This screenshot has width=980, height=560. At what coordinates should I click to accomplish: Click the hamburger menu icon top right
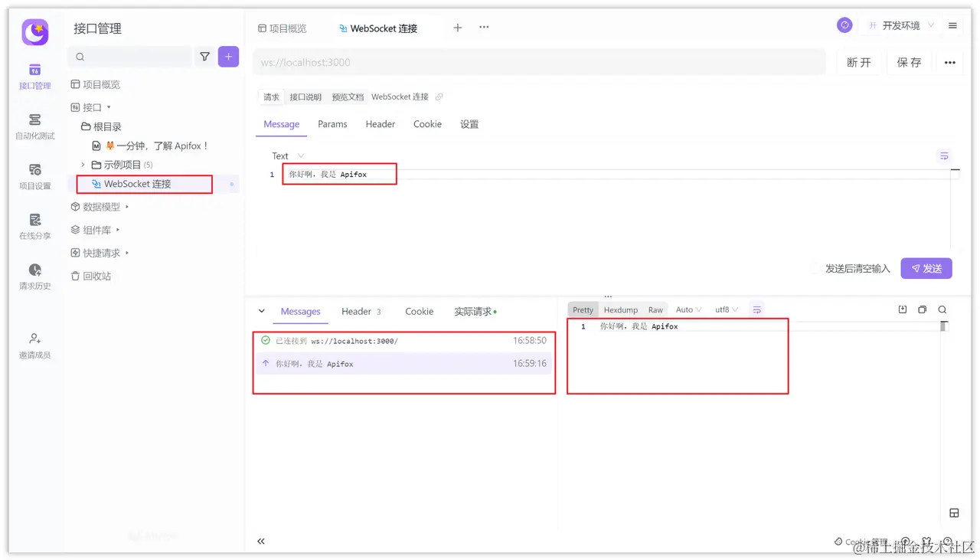(x=952, y=25)
